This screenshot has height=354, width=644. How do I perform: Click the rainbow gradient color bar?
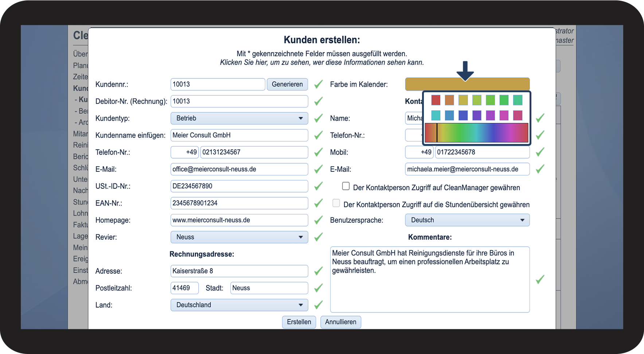(x=476, y=133)
